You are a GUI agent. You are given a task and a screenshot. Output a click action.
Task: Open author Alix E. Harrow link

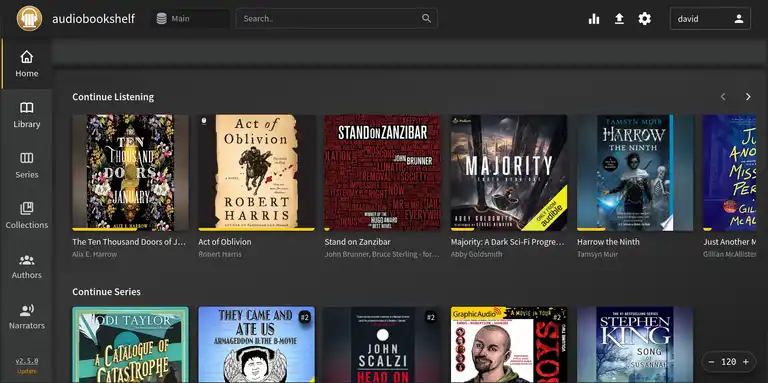95,254
